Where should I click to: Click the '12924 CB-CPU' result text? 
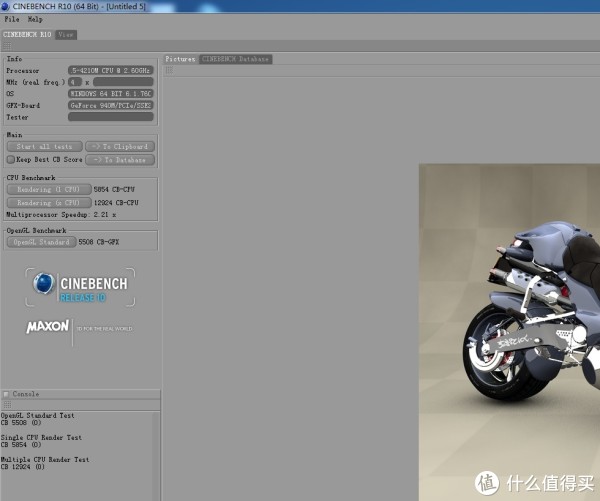pyautogui.click(x=116, y=202)
